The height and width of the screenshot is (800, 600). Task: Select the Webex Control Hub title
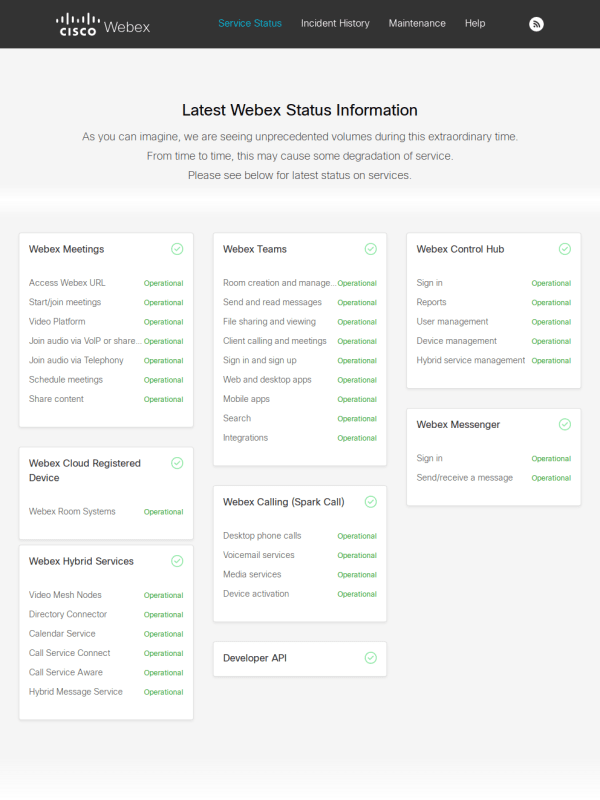point(460,249)
